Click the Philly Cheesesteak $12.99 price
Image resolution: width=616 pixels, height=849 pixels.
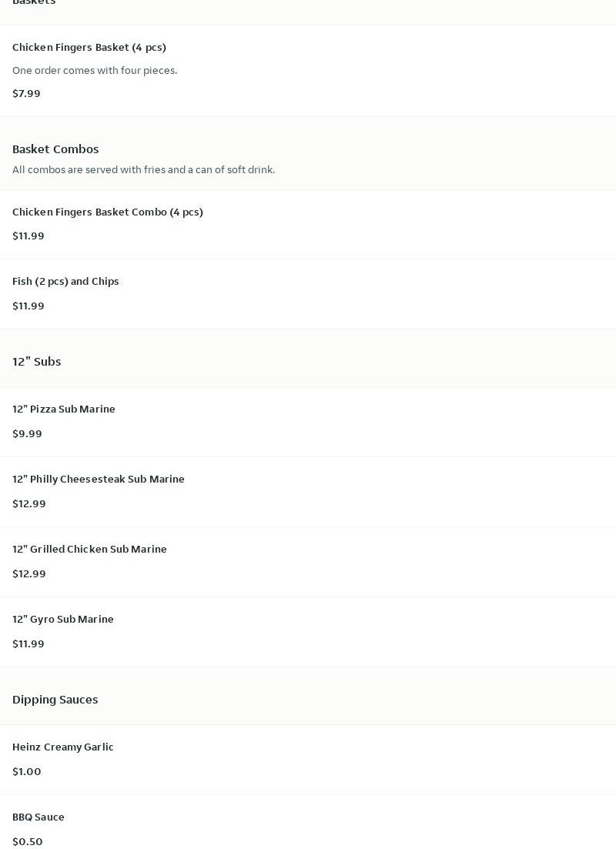29,503
